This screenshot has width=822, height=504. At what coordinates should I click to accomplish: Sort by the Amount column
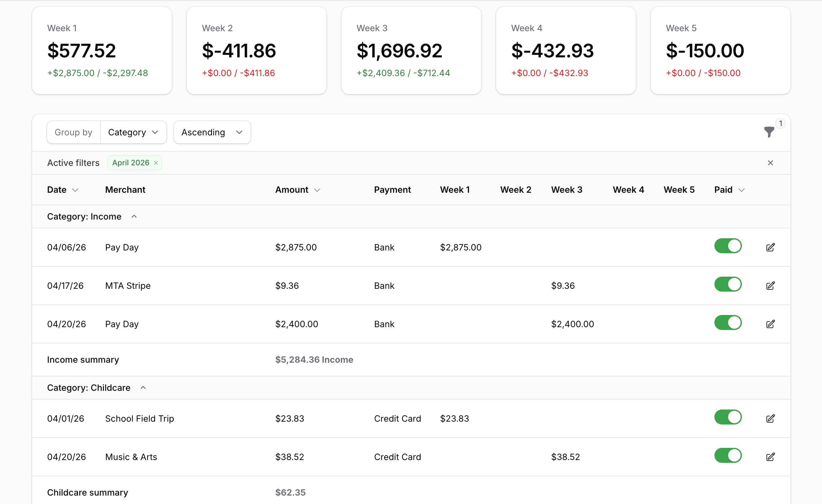(x=297, y=190)
